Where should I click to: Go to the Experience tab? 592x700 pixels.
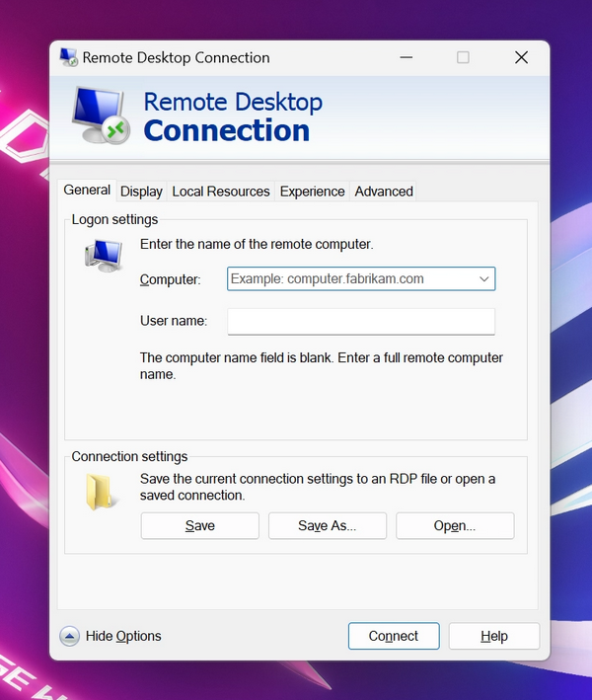pos(313,192)
